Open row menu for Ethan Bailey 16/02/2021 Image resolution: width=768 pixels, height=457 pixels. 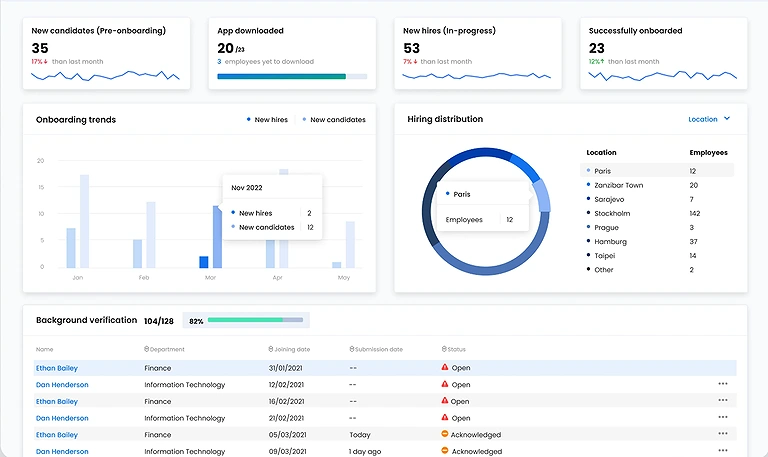click(x=722, y=401)
